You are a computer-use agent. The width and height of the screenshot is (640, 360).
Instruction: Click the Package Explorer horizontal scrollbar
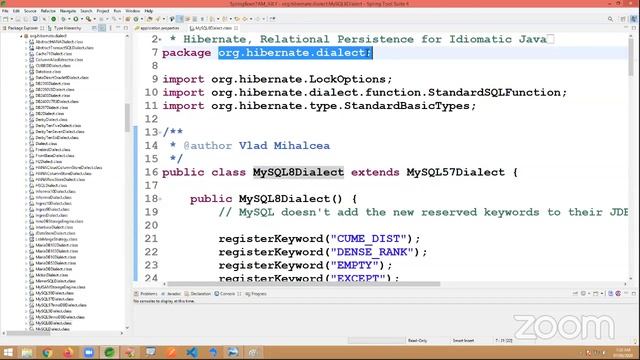point(29,333)
